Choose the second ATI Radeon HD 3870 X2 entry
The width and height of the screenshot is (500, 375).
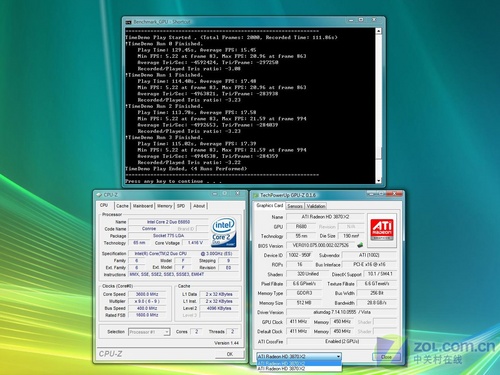click(299, 369)
